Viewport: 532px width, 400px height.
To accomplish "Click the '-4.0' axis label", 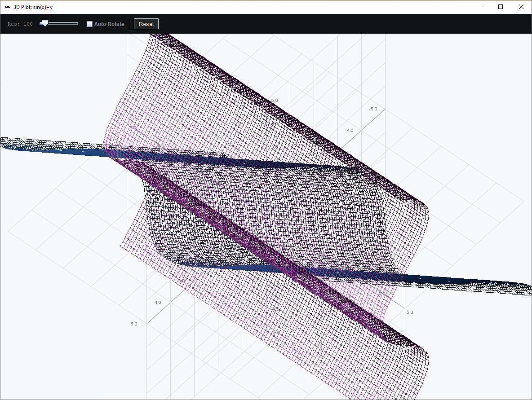I will point(349,131).
